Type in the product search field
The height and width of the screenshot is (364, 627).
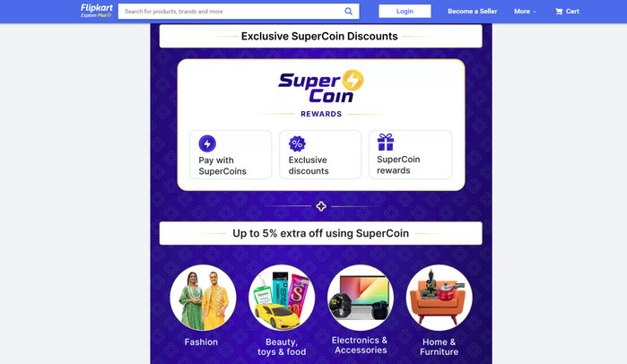tap(231, 12)
